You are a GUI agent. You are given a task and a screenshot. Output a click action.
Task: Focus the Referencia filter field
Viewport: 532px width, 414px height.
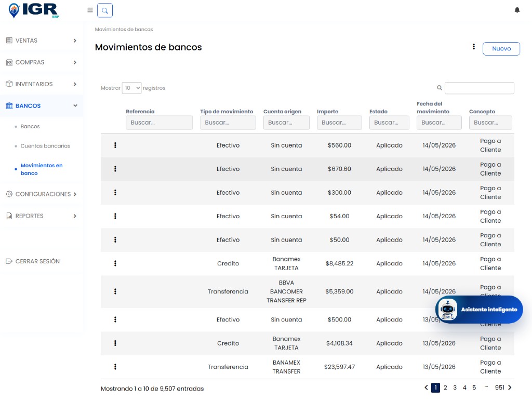click(x=159, y=123)
